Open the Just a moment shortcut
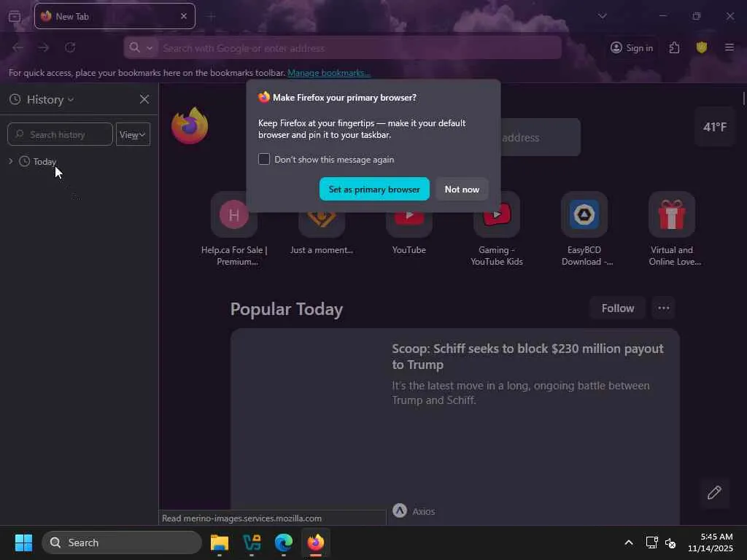747x560 pixels. (322, 224)
